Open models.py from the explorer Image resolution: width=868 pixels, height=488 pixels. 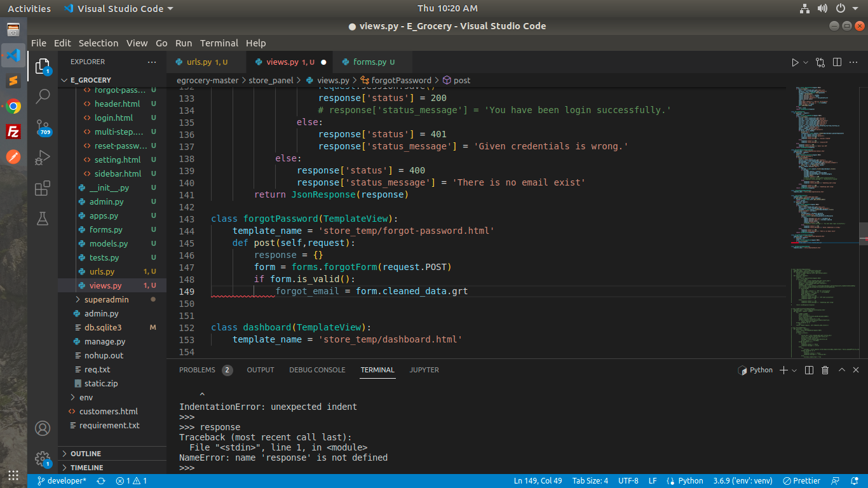109,243
